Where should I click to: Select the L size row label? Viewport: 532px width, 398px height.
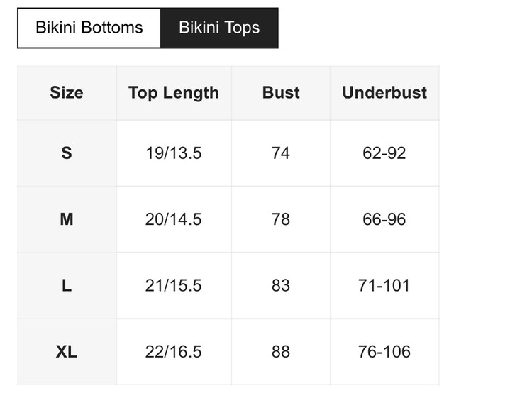click(67, 285)
